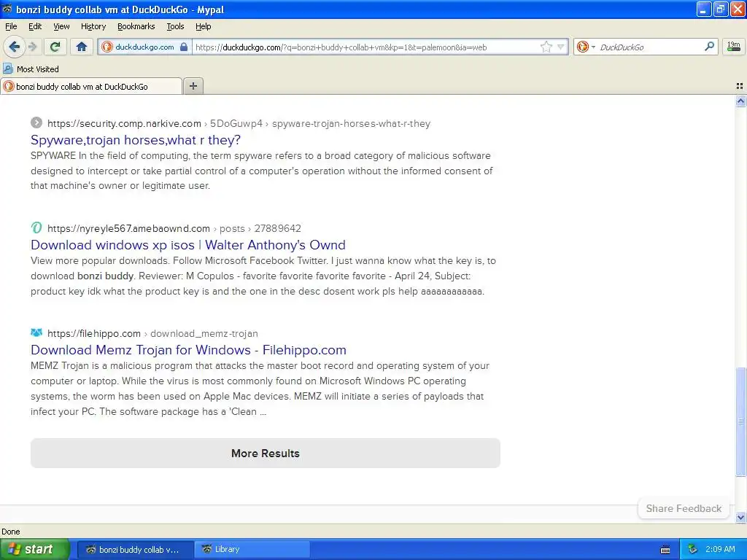The width and height of the screenshot is (747, 560).
Task: Click the 2:09 AM clock
Action: click(x=720, y=550)
